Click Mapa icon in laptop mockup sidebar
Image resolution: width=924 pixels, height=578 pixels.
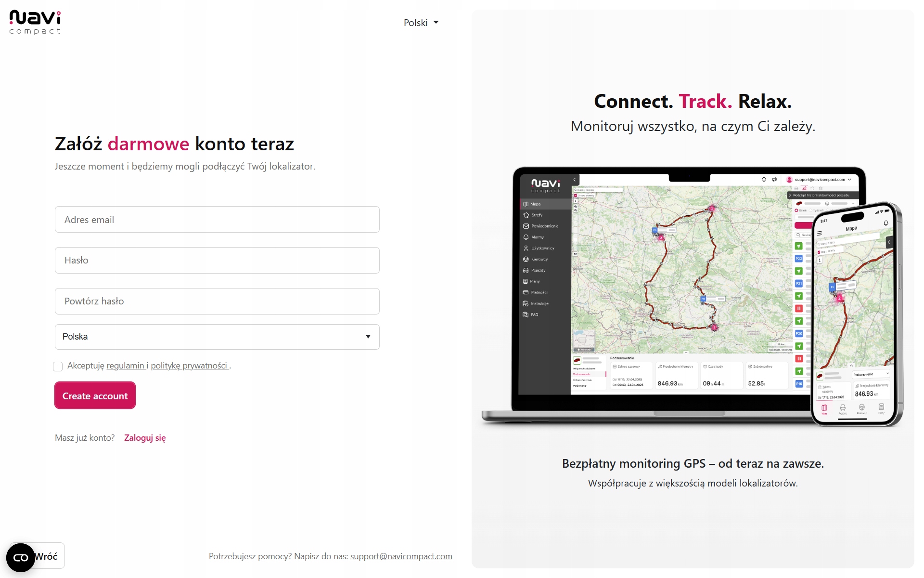[x=526, y=204]
